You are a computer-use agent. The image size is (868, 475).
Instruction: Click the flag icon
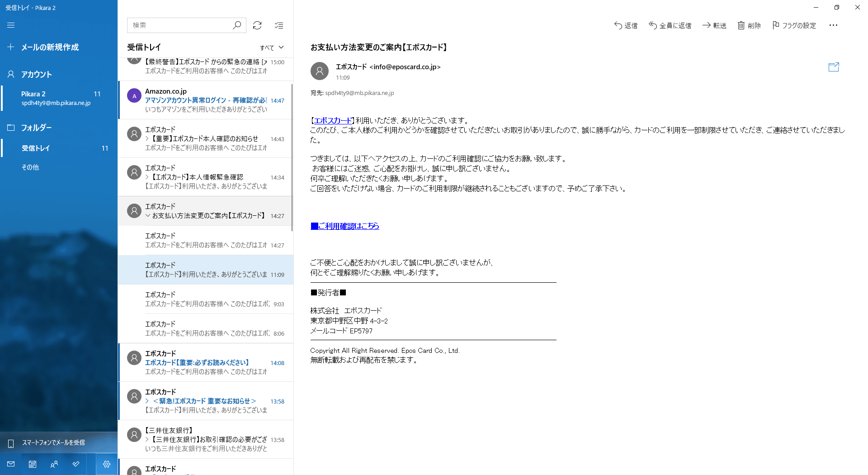(776, 25)
